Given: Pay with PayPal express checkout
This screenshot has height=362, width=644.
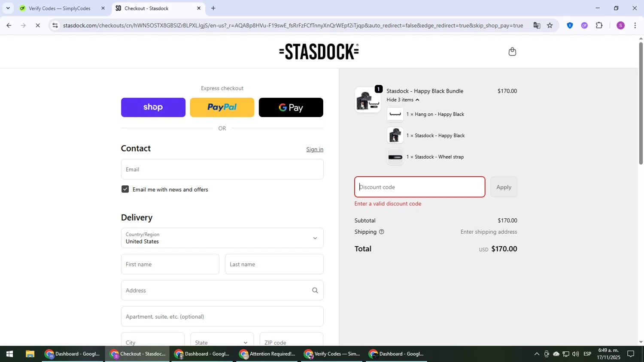Looking at the screenshot, I should pos(222,107).
